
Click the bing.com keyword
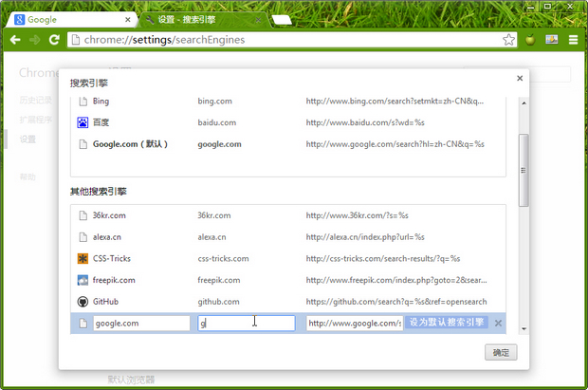point(215,101)
